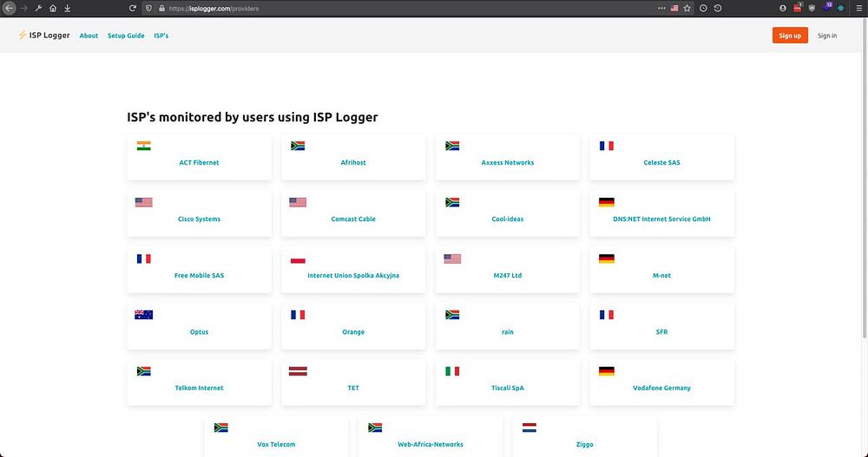Click the padlock site security icon

point(161,9)
